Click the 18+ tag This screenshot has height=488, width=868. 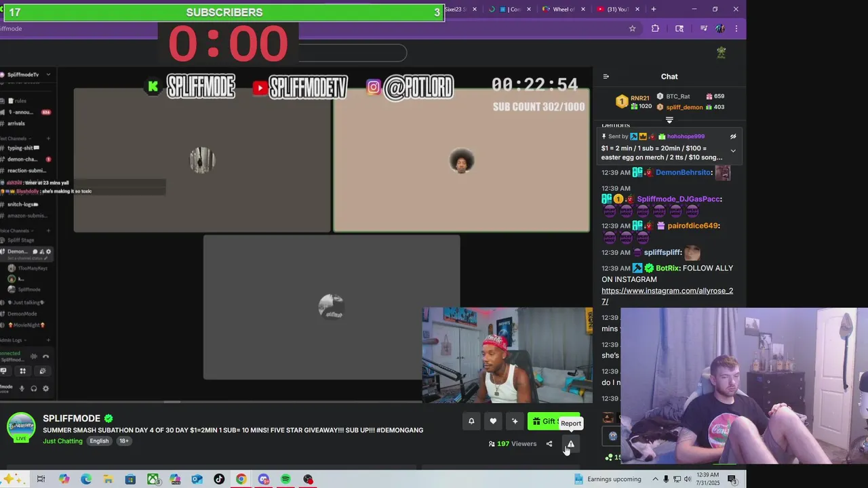pos(123,441)
